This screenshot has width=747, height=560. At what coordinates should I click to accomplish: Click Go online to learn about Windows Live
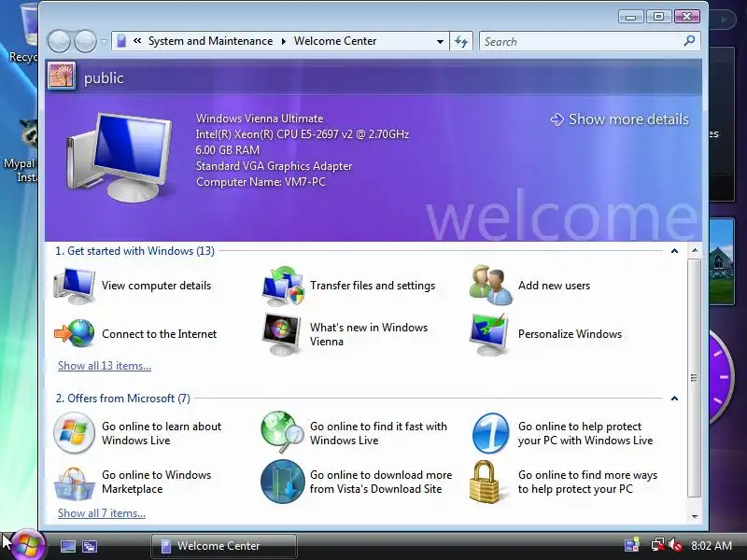coord(162,433)
